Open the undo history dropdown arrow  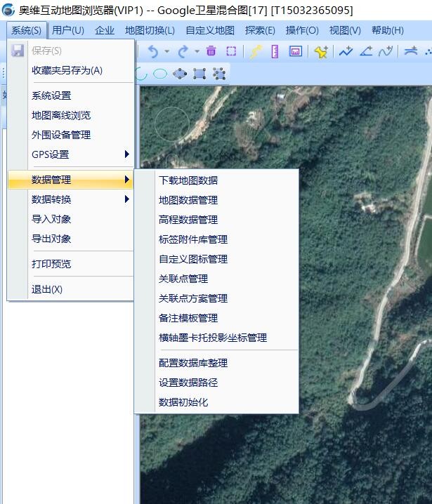(167, 51)
